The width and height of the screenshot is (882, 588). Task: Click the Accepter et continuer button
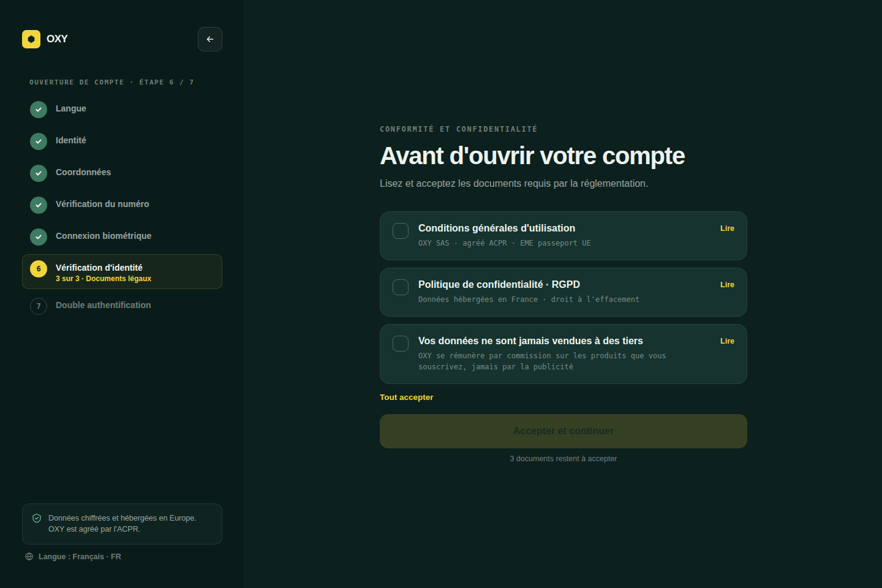[x=563, y=431]
